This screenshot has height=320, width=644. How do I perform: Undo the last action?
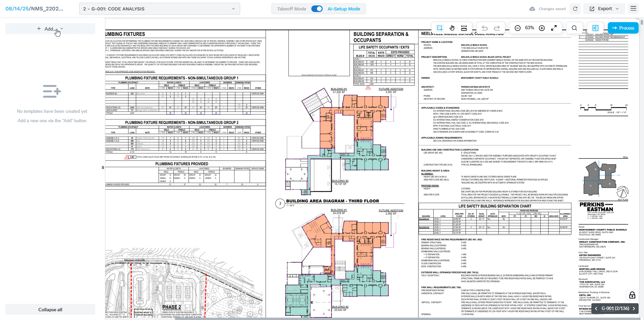coord(485,28)
